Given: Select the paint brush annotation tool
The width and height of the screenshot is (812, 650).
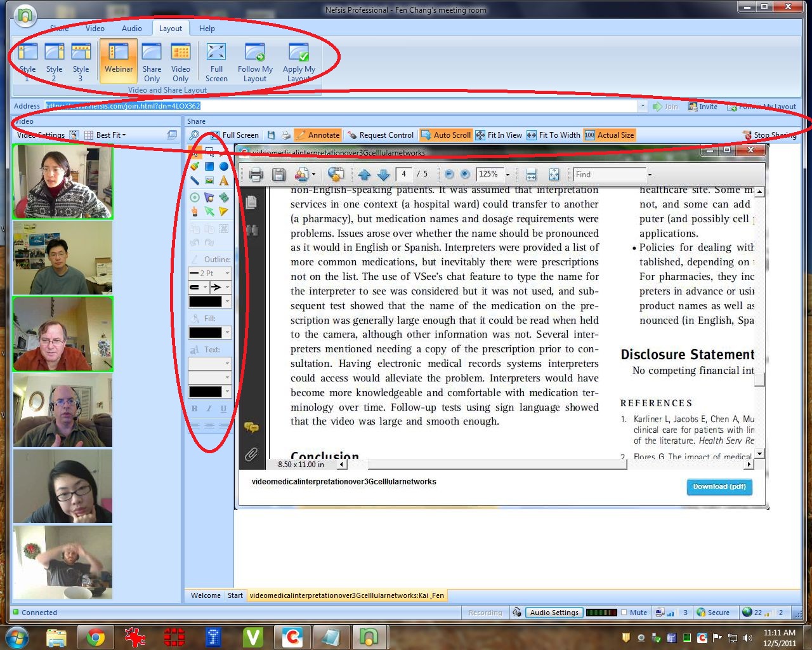Looking at the screenshot, I should pos(195,166).
